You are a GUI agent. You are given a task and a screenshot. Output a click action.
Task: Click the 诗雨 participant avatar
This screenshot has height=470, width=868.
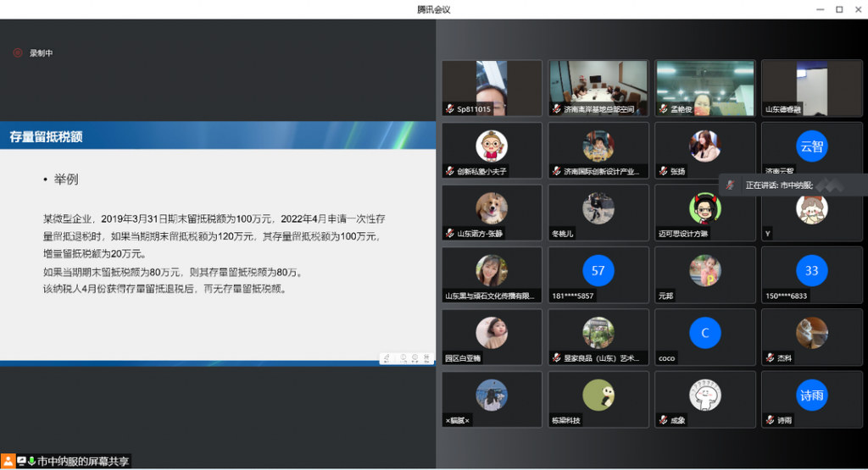coord(811,395)
